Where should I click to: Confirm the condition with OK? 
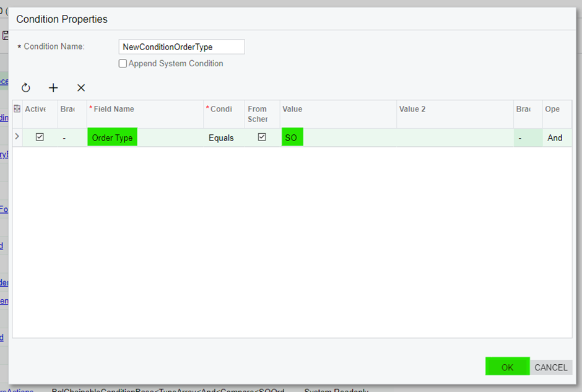tap(507, 367)
